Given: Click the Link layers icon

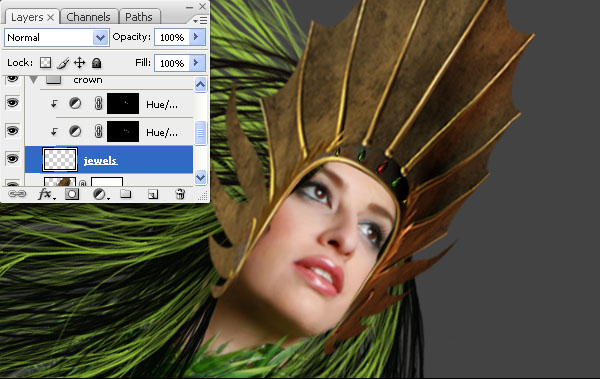Looking at the screenshot, I should pos(17,194).
